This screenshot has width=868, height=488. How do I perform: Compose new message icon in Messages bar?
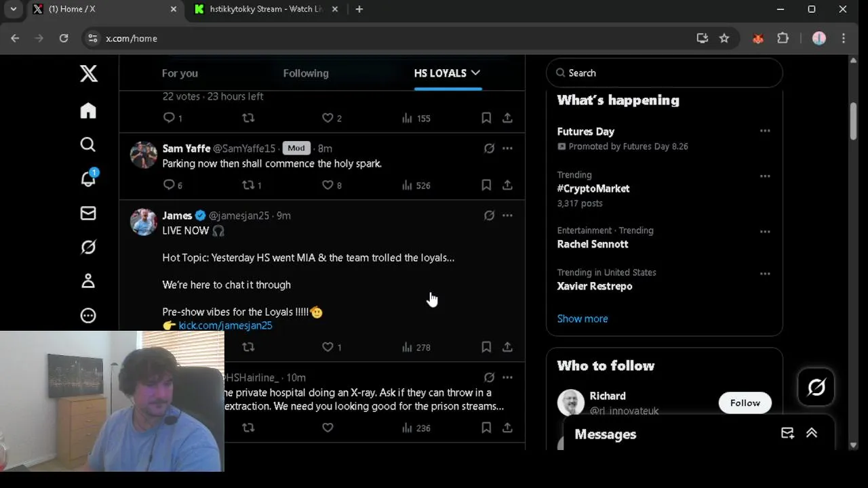pyautogui.click(x=787, y=434)
